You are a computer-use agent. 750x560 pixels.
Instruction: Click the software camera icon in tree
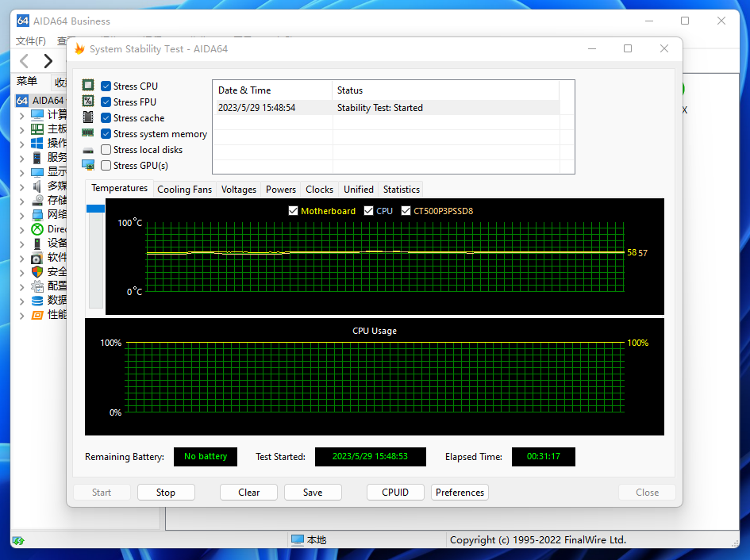(37, 259)
